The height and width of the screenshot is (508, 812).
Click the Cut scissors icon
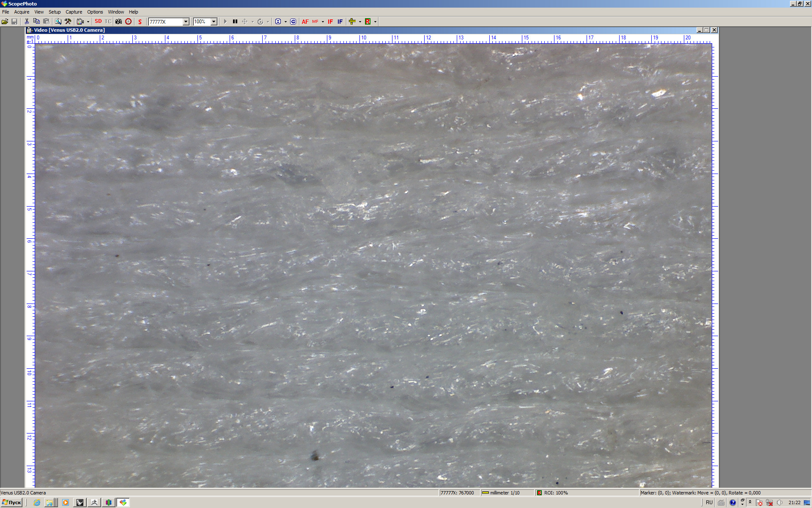pos(27,22)
